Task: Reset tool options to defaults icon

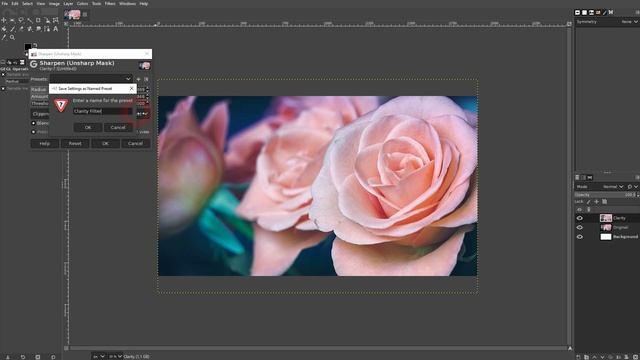Action: click(53, 357)
